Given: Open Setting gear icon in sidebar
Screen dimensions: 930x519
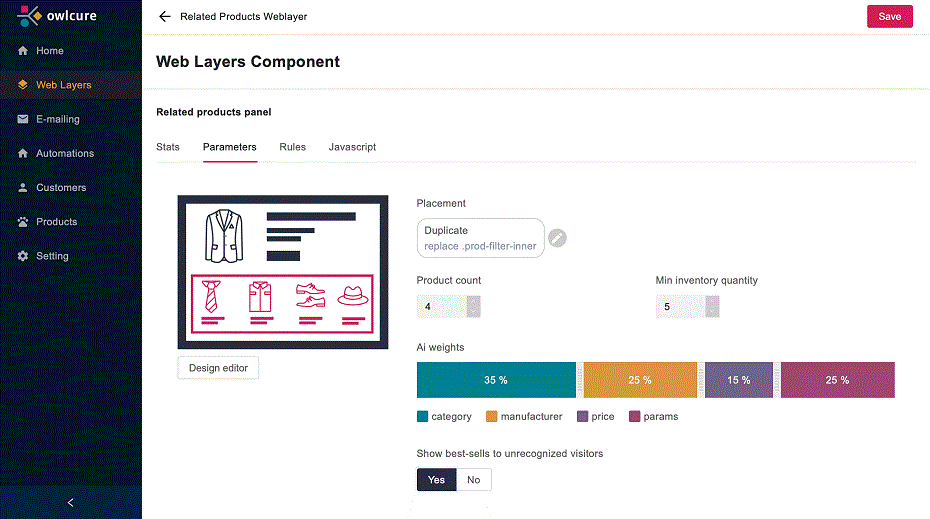Looking at the screenshot, I should click(x=23, y=256).
